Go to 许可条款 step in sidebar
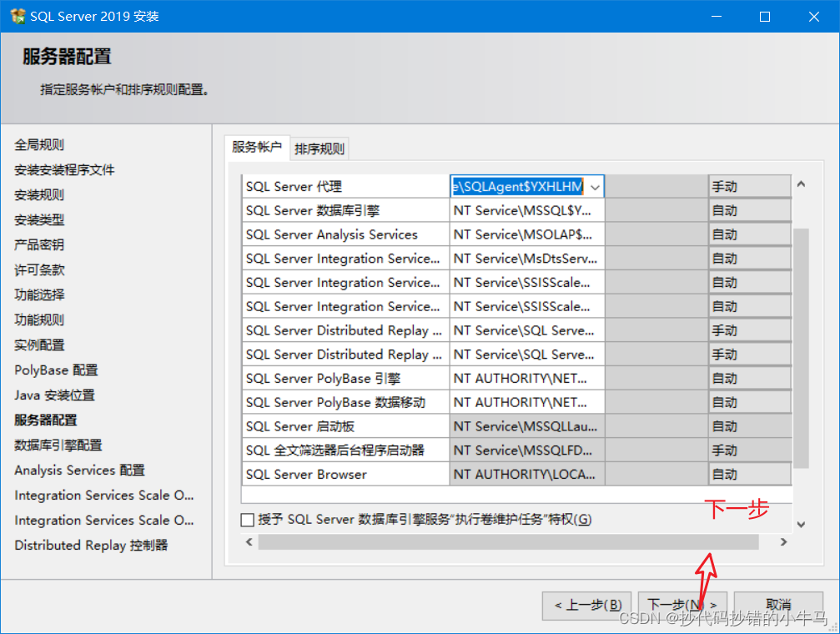The height and width of the screenshot is (634, 840). point(39,270)
